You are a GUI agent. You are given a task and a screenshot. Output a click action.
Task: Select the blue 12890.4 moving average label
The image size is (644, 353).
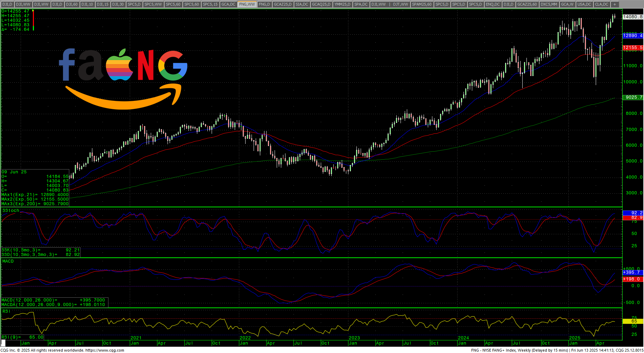[x=633, y=36]
